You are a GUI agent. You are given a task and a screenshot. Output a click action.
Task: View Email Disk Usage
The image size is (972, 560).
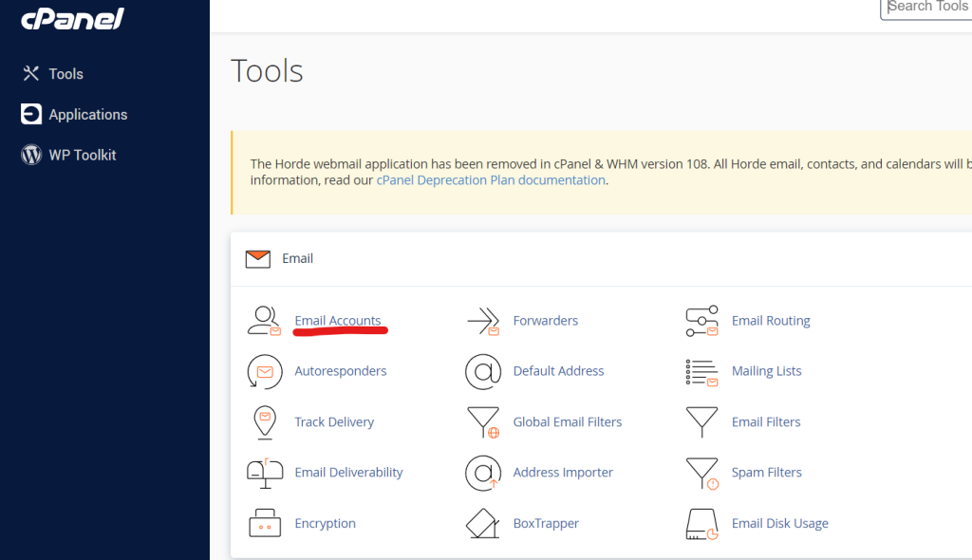pos(780,523)
